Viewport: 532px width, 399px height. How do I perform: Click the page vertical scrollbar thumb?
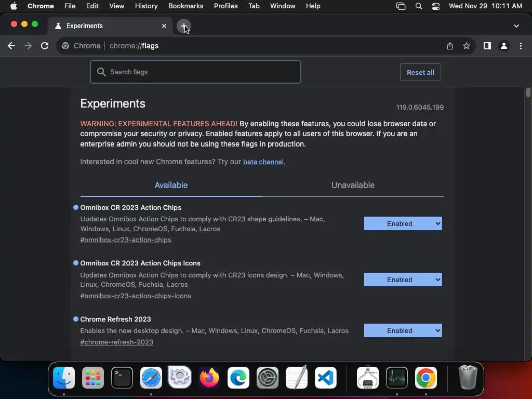[x=528, y=92]
